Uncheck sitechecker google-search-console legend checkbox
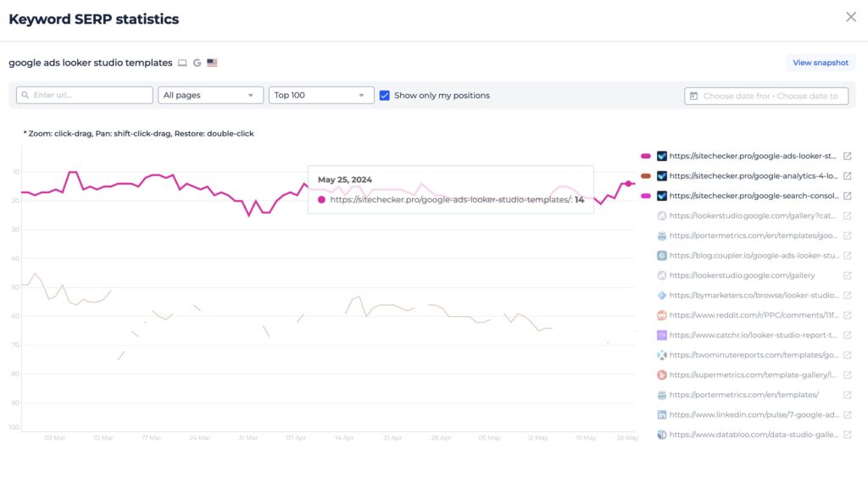 pyautogui.click(x=661, y=196)
